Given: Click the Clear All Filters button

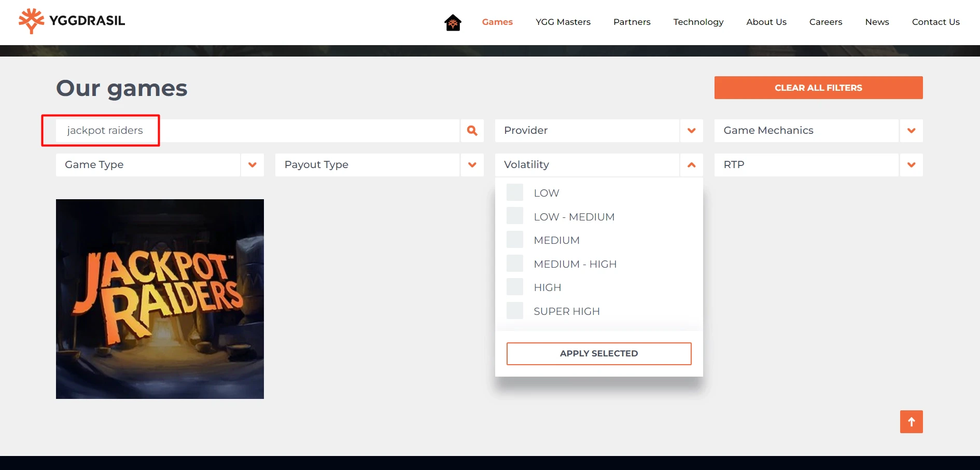Looking at the screenshot, I should (x=818, y=88).
